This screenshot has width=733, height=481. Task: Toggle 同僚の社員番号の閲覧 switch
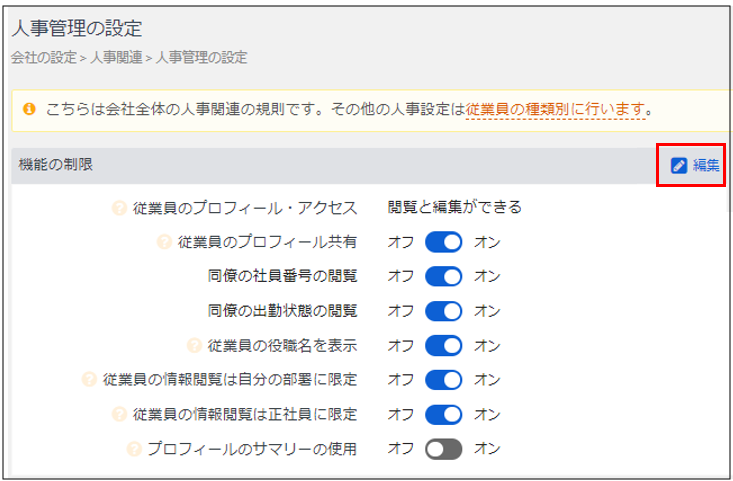point(443,276)
